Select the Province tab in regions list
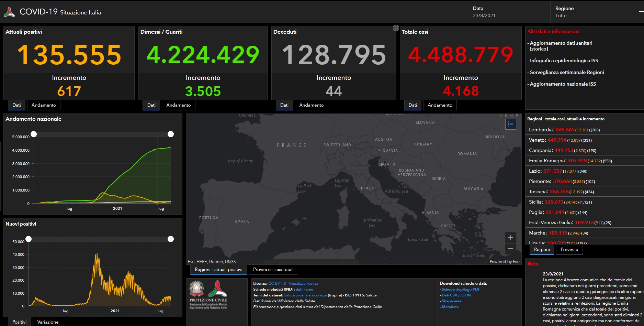Screen dimensions: 644x326 [x=569, y=250]
